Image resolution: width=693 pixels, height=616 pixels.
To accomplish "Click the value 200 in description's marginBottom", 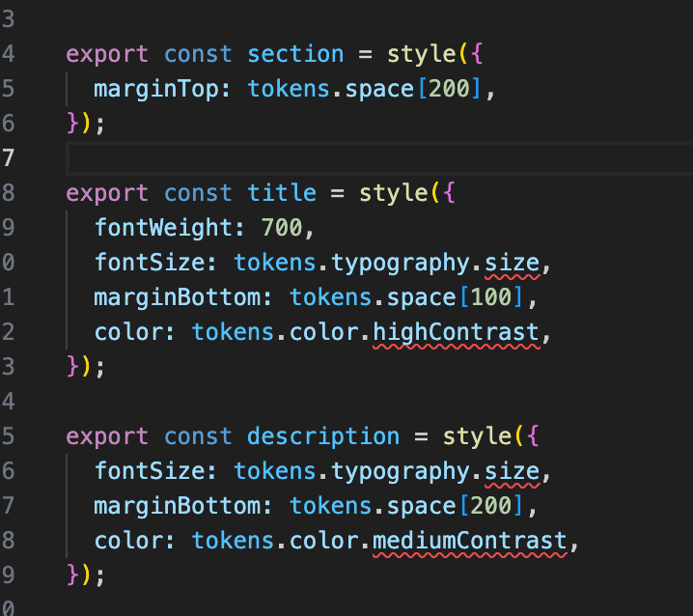I will coord(490,505).
